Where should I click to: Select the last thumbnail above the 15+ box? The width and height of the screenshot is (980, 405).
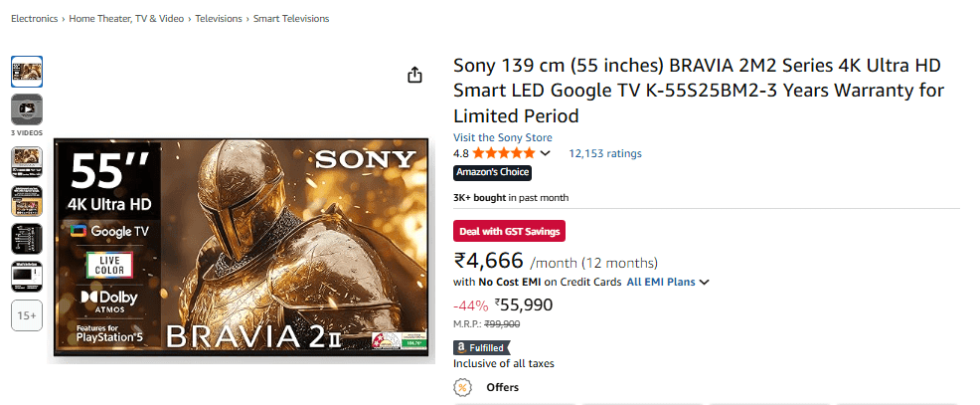(27, 277)
